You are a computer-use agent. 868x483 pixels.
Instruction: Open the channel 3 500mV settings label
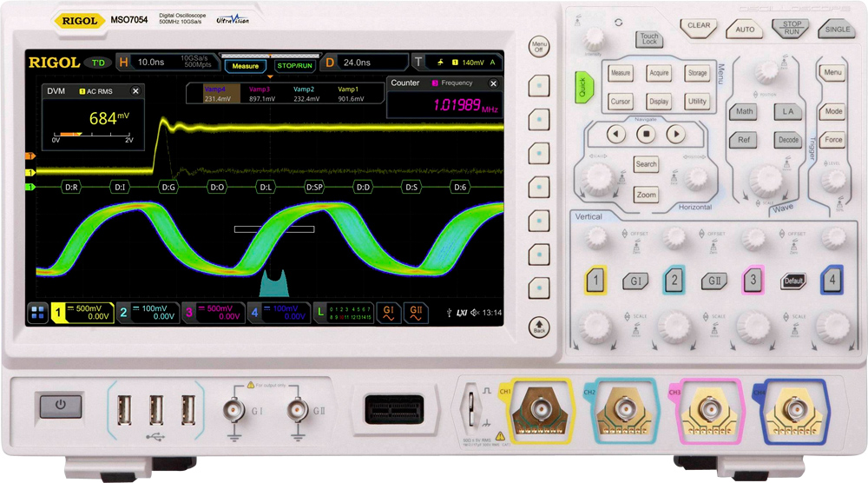[x=214, y=313]
